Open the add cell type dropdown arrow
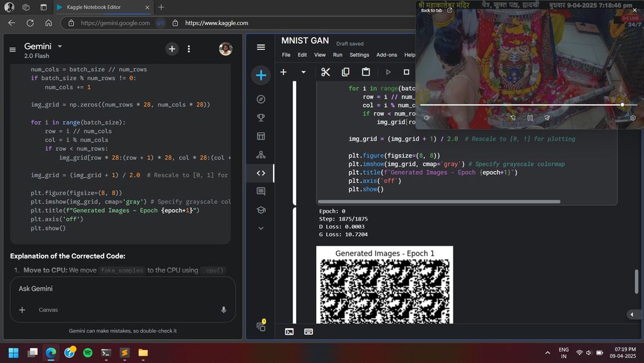The height and width of the screenshot is (363, 644). [x=303, y=72]
